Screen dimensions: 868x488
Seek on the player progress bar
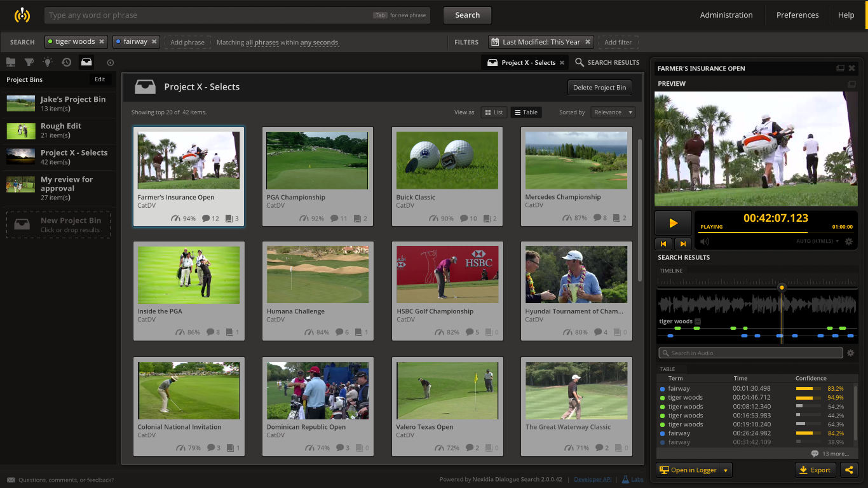776,233
